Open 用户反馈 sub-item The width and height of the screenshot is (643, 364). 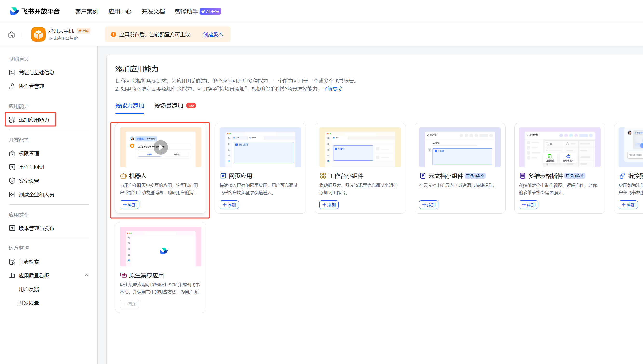29,289
